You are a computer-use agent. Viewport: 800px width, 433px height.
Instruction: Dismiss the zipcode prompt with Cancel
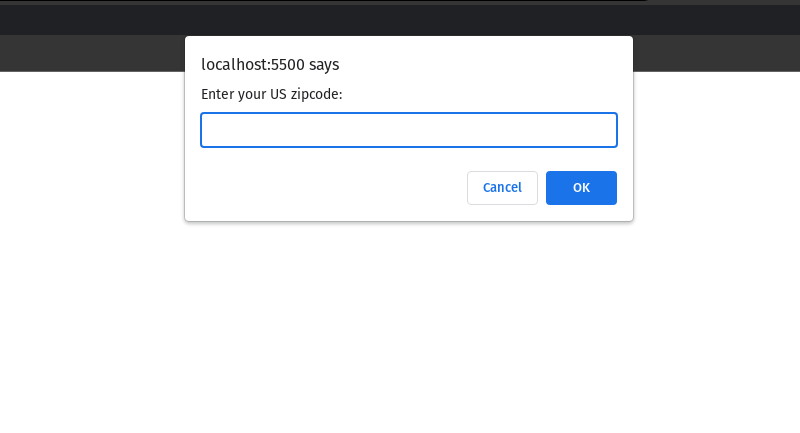point(502,188)
